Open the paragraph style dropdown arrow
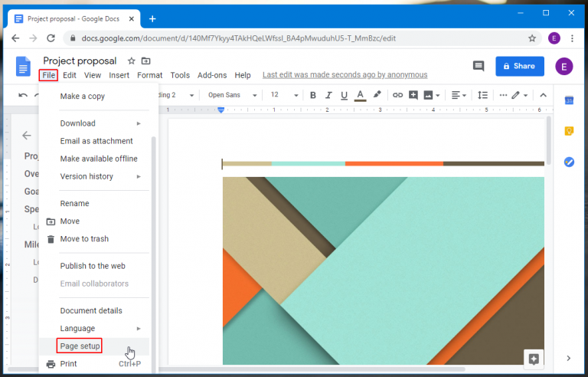 191,95
